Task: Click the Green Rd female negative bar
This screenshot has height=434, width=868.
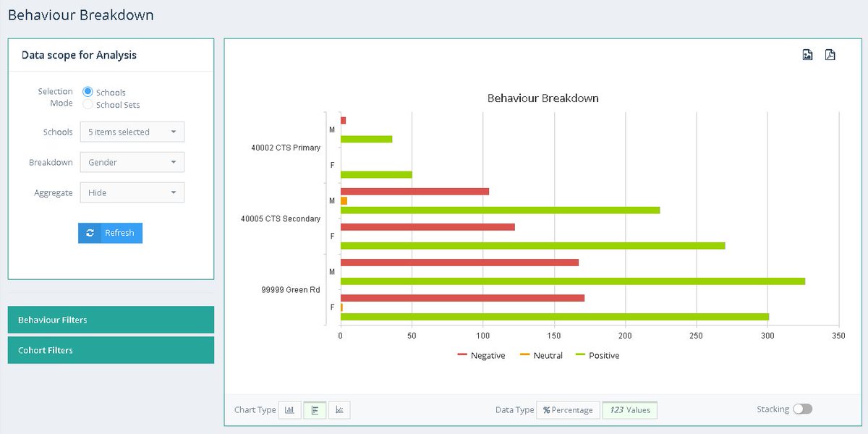Action: [462, 298]
